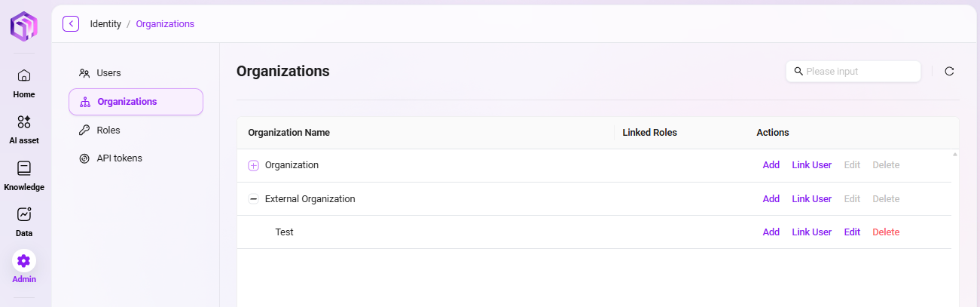Click Identity in the breadcrumb

(x=105, y=23)
